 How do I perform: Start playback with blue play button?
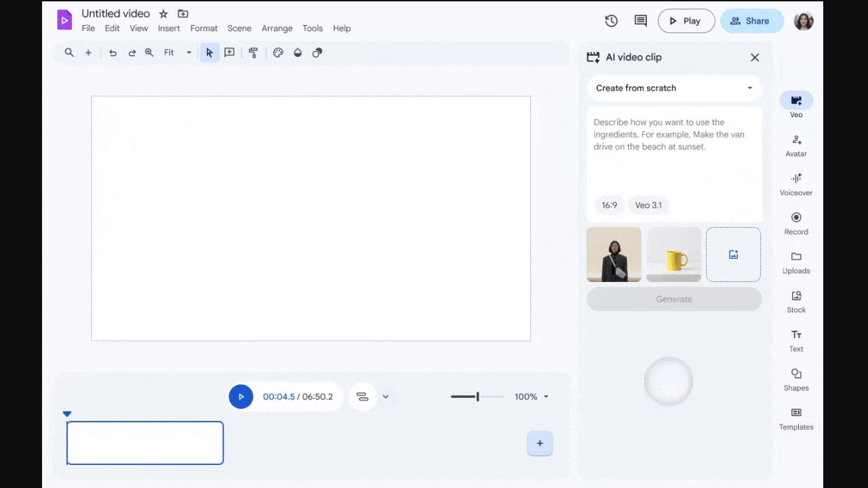tap(241, 396)
